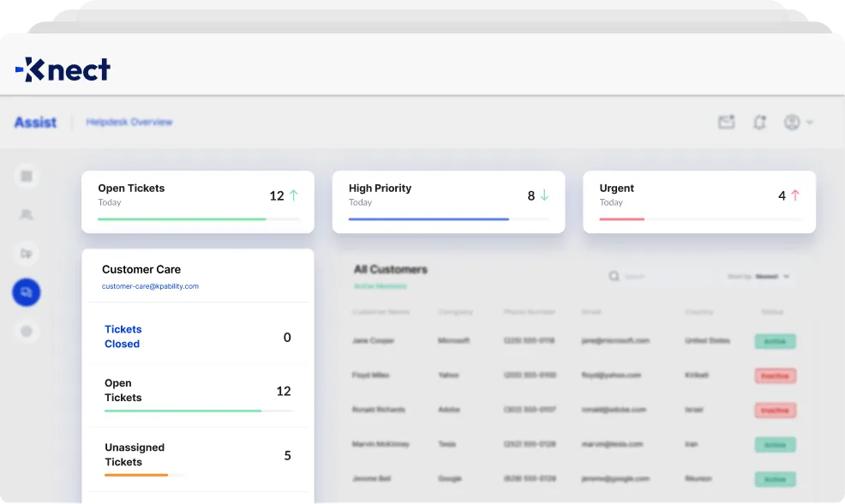
Task: Click the bottom circle icon in sidebar
Action: (x=27, y=331)
